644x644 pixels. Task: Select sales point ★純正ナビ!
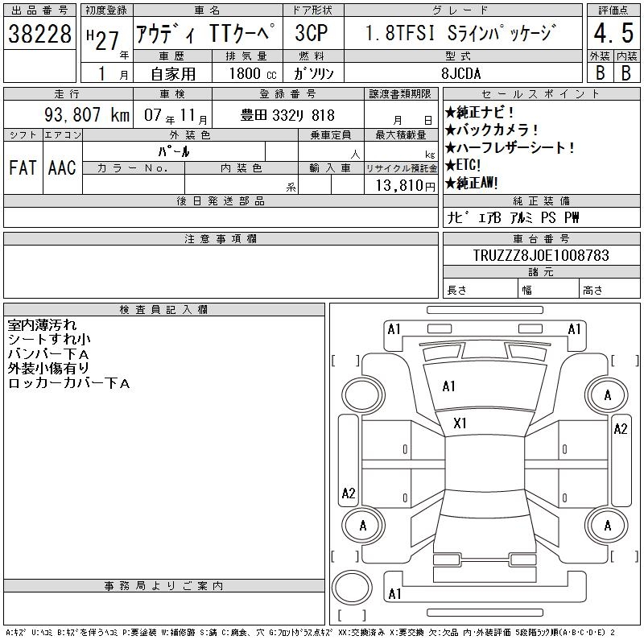coord(479,112)
